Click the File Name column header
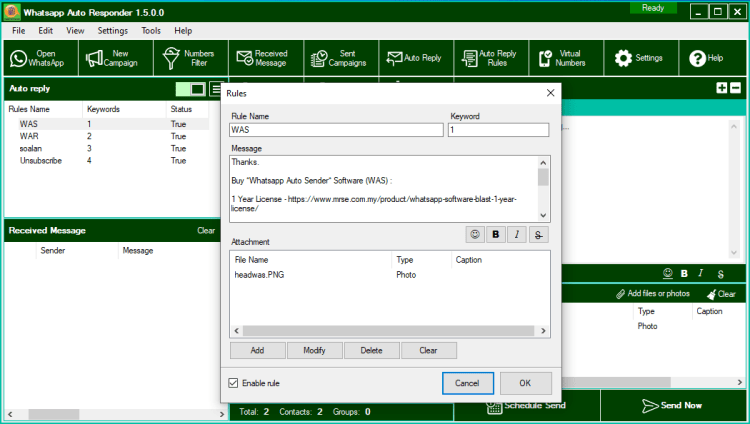750x424 pixels. [x=311, y=260]
